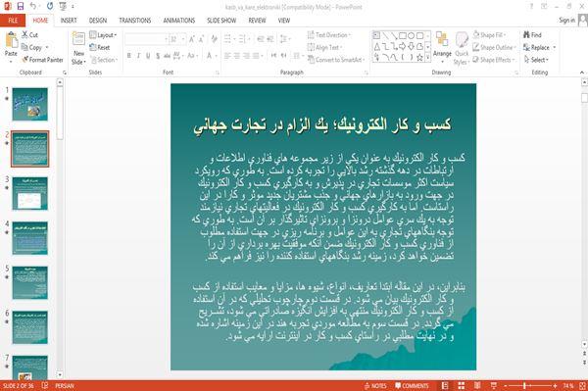Viewport: 588px width, 391px height.
Task: Click zoom in plus button
Action: click(555, 386)
